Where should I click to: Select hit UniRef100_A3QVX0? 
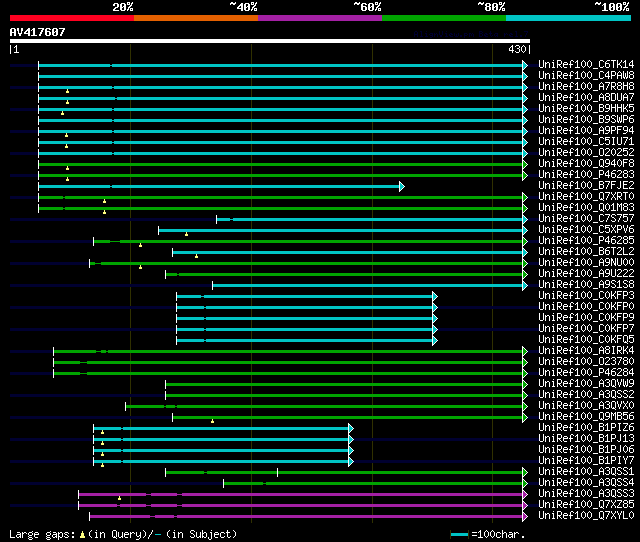586,406
